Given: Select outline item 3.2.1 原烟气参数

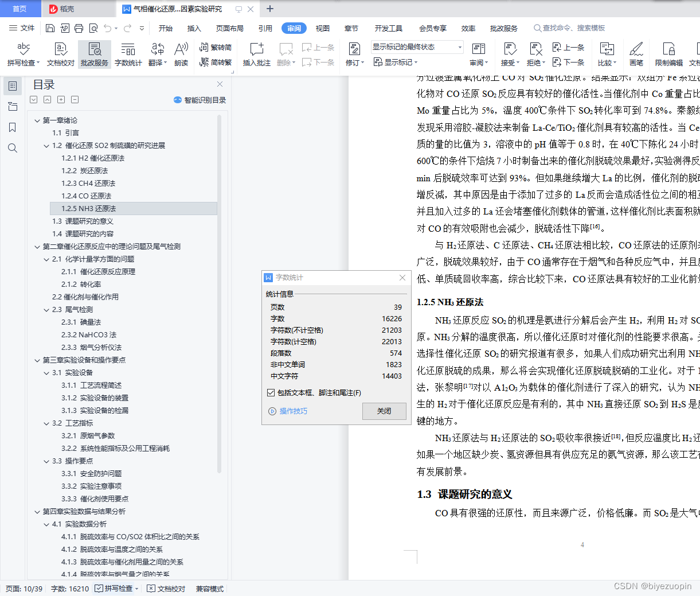Looking at the screenshot, I should (x=88, y=436).
